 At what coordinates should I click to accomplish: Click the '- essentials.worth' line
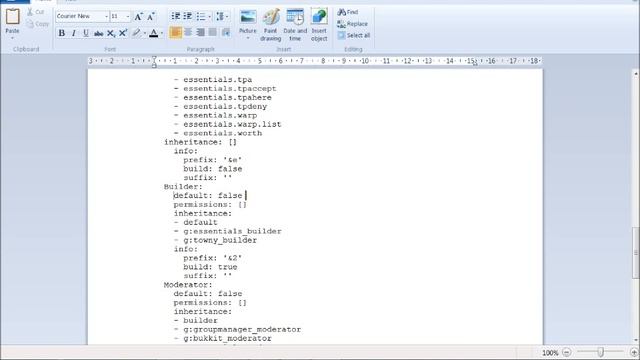(x=218, y=133)
